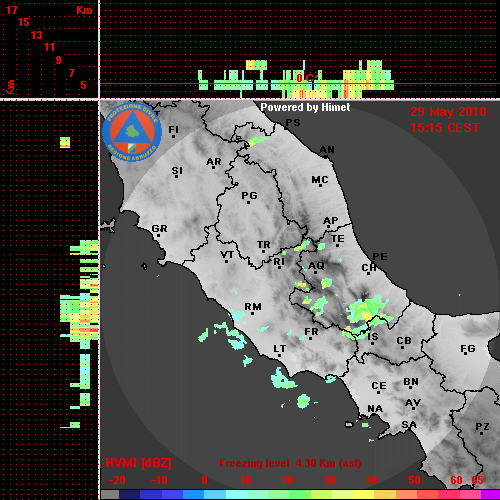
Task: Click the NA city label
Action: point(375,409)
